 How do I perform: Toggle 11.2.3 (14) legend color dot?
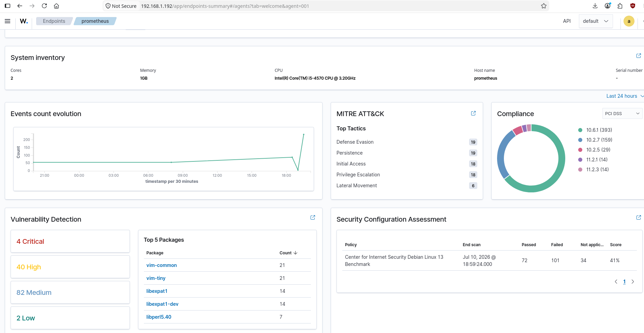coord(580,170)
